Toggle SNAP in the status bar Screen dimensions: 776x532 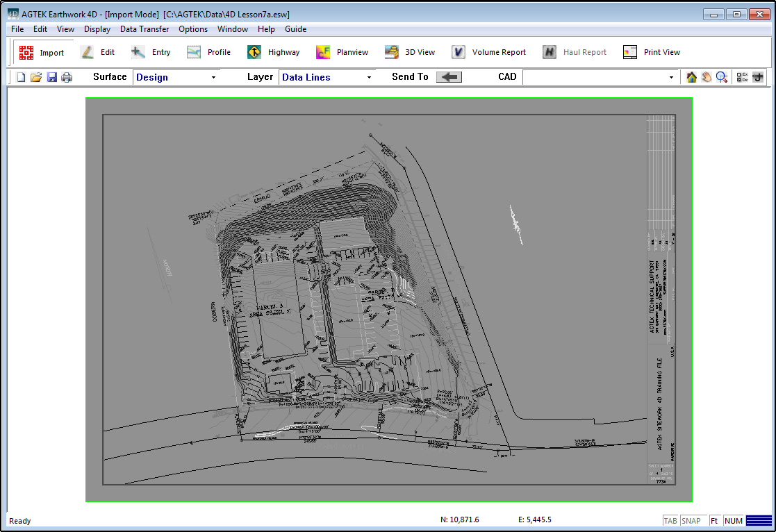point(691,521)
